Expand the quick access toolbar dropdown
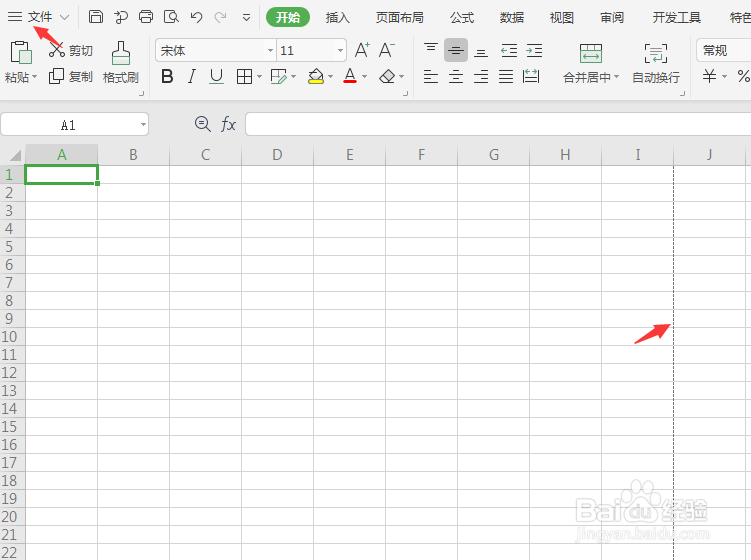Screen dimensions: 751x560 coord(246,18)
